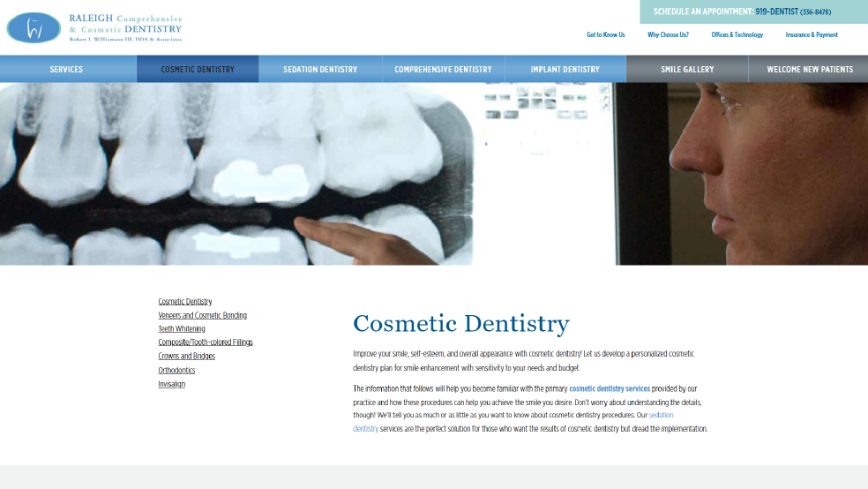The height and width of the screenshot is (489, 868).
Task: Click Welcome New Patients menu item
Action: coord(810,69)
